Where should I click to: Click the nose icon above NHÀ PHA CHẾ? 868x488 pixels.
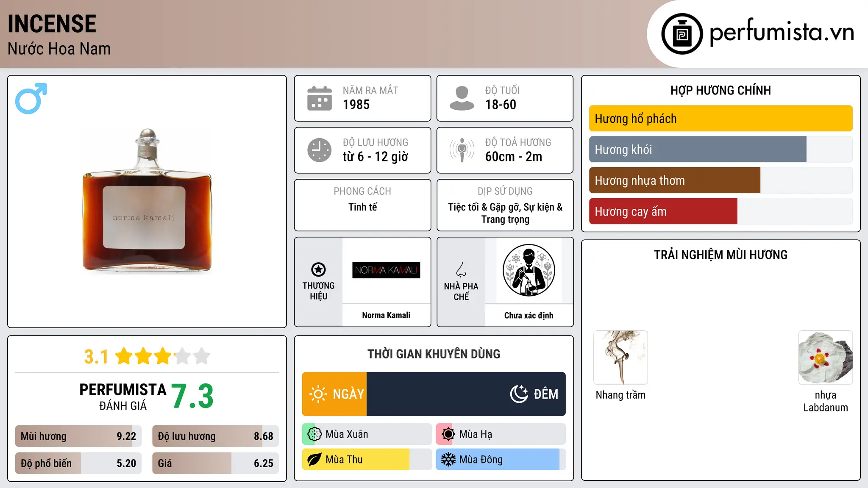461,269
